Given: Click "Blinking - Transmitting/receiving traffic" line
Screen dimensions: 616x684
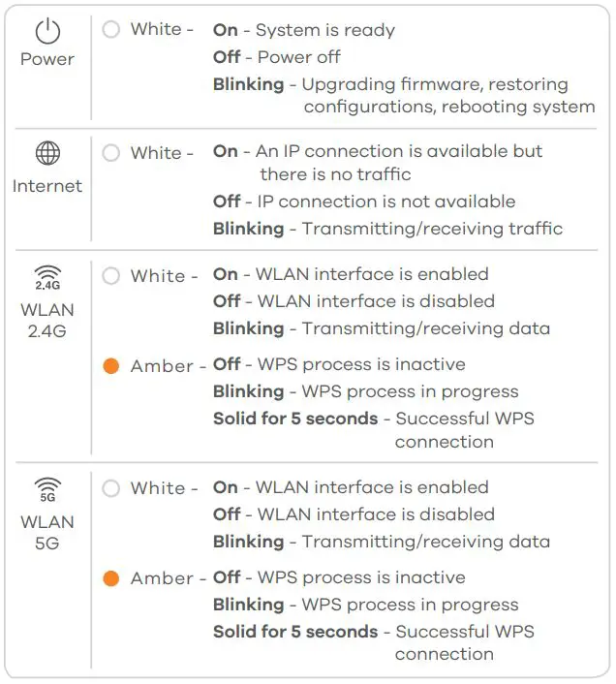Looking at the screenshot, I should pyautogui.click(x=387, y=229).
